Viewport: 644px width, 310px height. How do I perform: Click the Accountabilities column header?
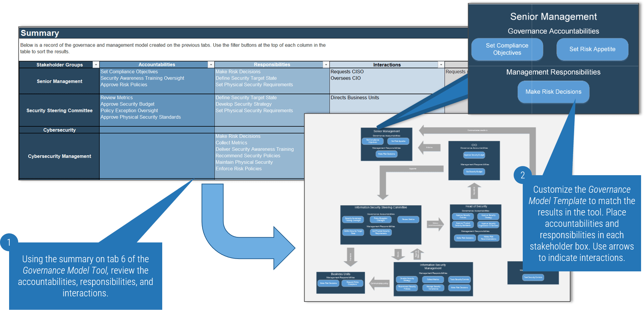coord(157,65)
